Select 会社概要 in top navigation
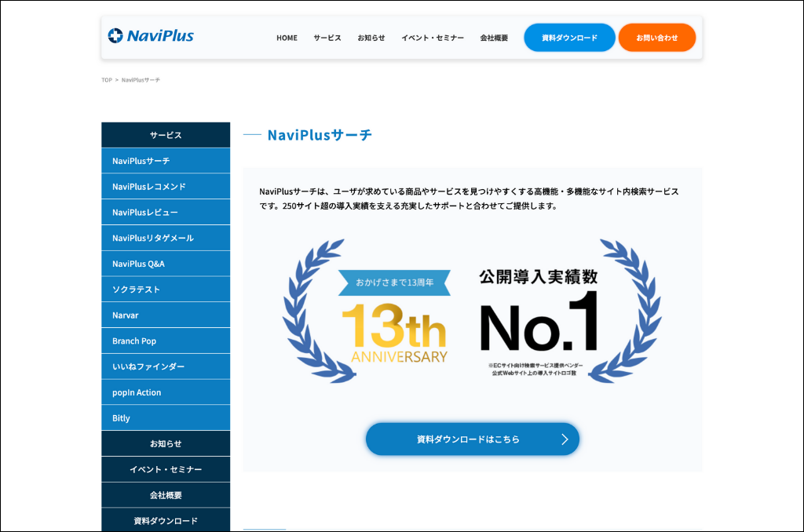This screenshot has height=532, width=804. coord(494,38)
